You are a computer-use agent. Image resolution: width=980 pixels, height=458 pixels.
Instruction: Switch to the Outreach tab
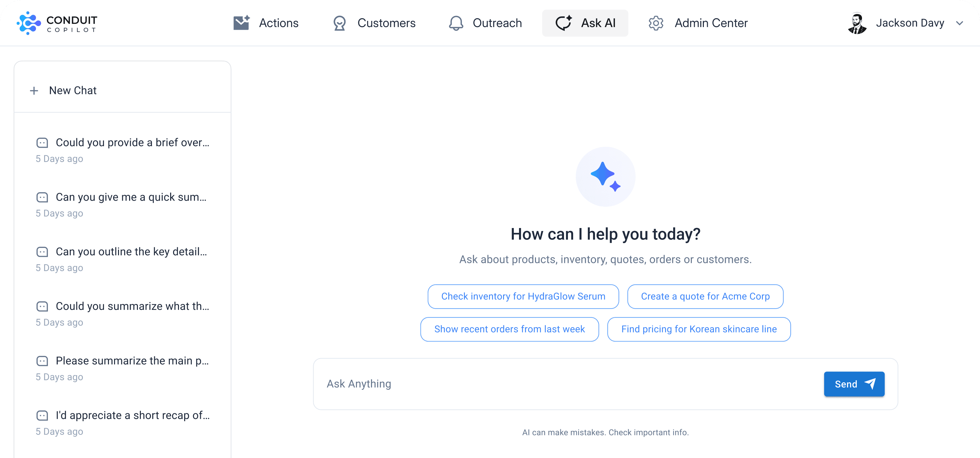tap(497, 23)
